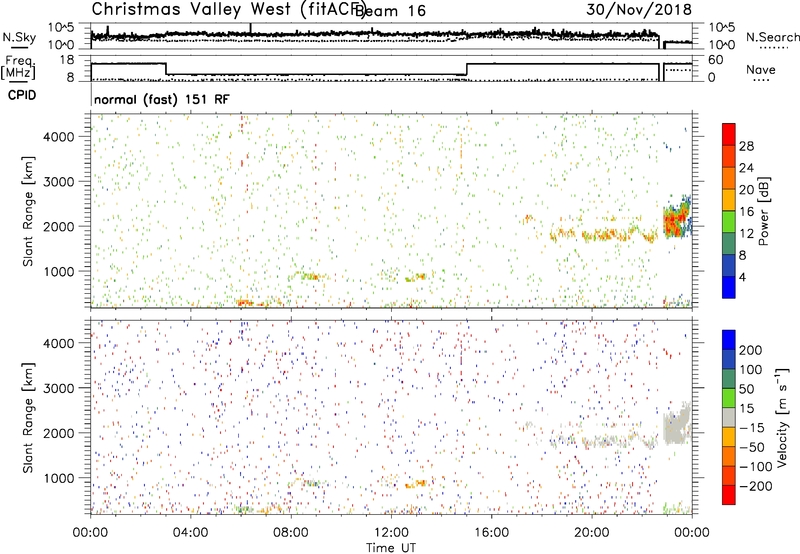
Task: Pick the red top segment of power colorbar
Action: coord(729,135)
